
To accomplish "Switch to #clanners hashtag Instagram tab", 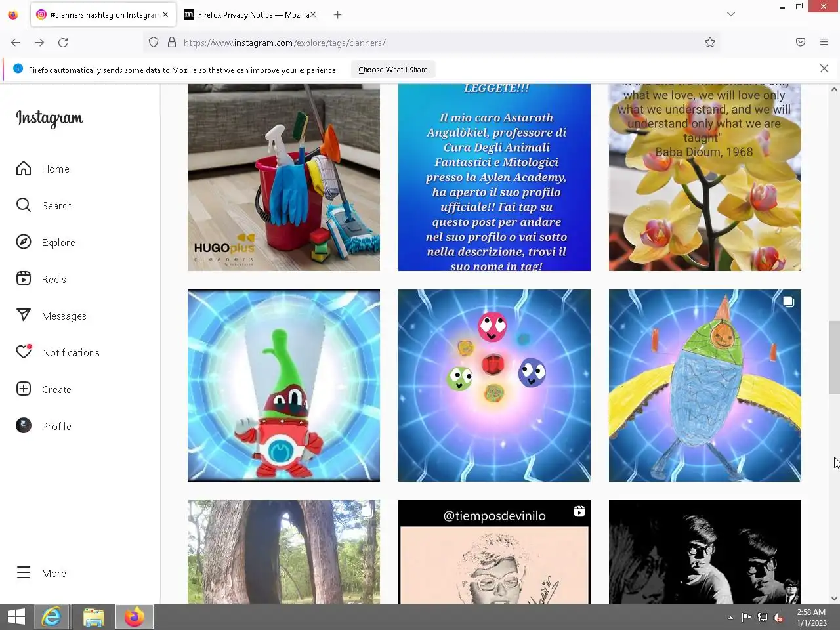I will point(102,14).
